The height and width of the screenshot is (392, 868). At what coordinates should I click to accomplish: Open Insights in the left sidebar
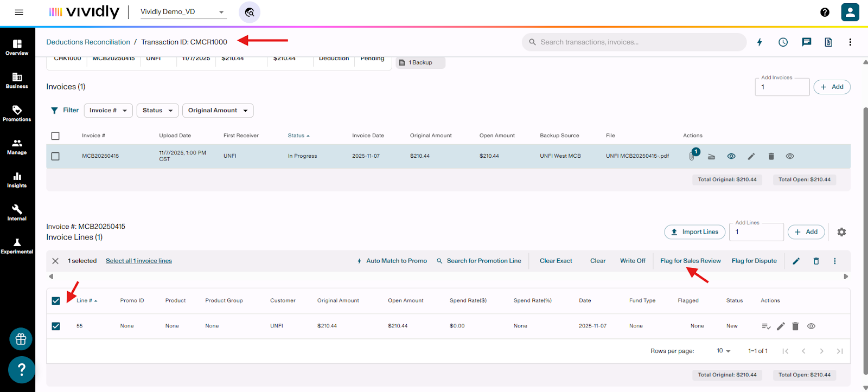pyautogui.click(x=17, y=180)
